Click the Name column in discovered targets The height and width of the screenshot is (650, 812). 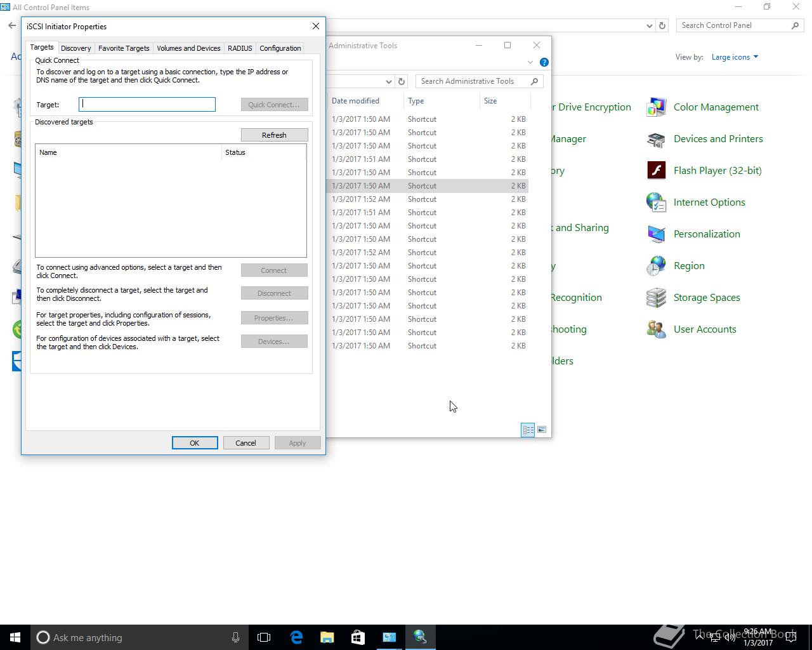128,152
